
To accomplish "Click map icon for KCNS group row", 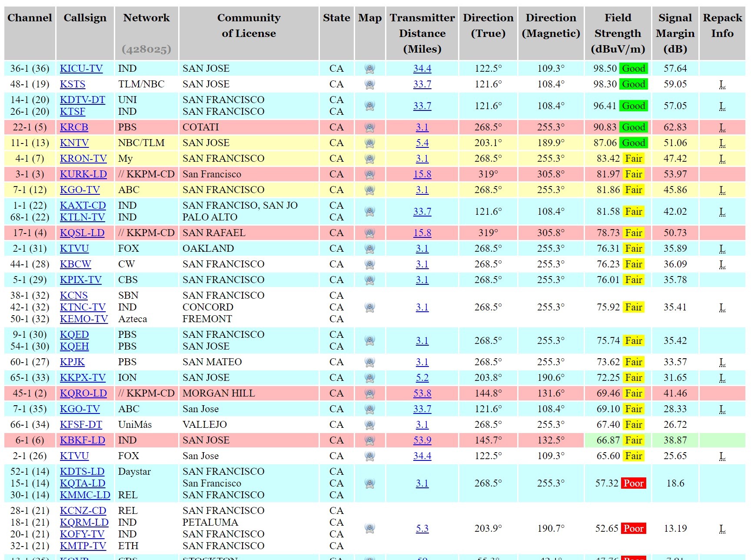I will click(x=370, y=307).
